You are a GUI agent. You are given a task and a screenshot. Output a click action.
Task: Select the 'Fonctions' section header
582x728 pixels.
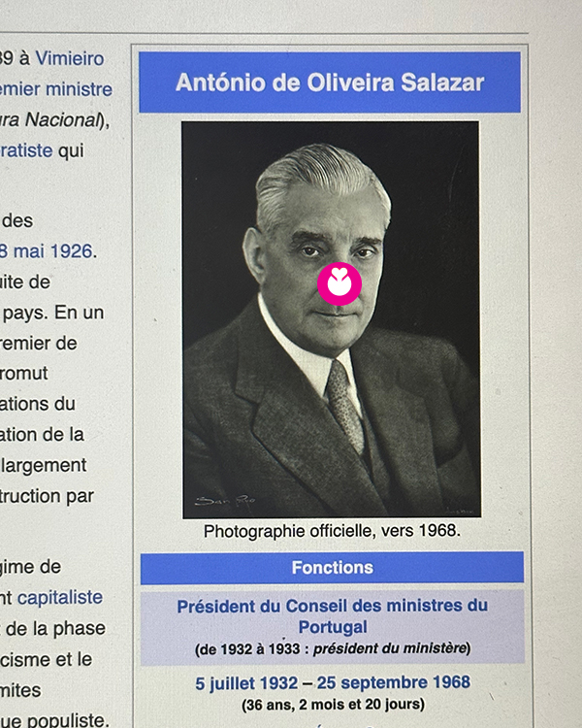[333, 568]
